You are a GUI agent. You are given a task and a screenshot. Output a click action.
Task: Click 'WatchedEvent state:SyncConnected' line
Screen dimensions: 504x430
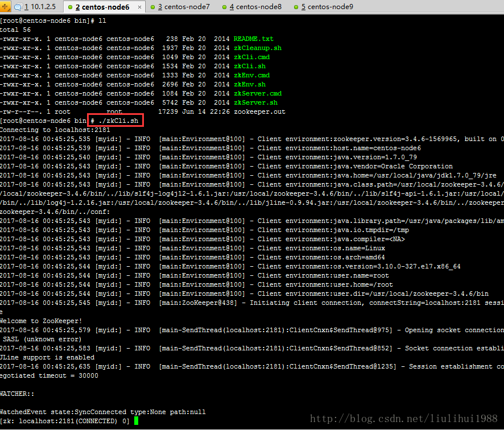[x=102, y=412]
